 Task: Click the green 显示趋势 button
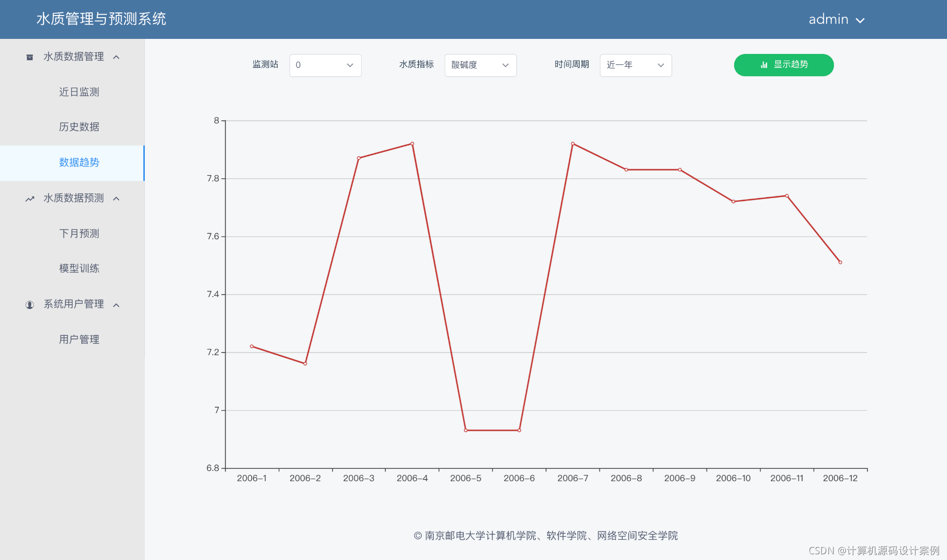click(784, 65)
